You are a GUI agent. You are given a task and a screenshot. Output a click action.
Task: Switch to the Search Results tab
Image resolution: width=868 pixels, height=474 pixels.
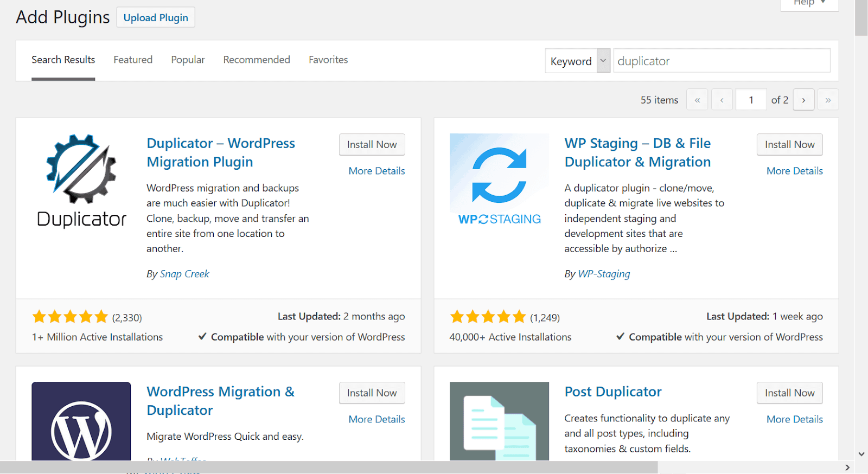pos(63,60)
